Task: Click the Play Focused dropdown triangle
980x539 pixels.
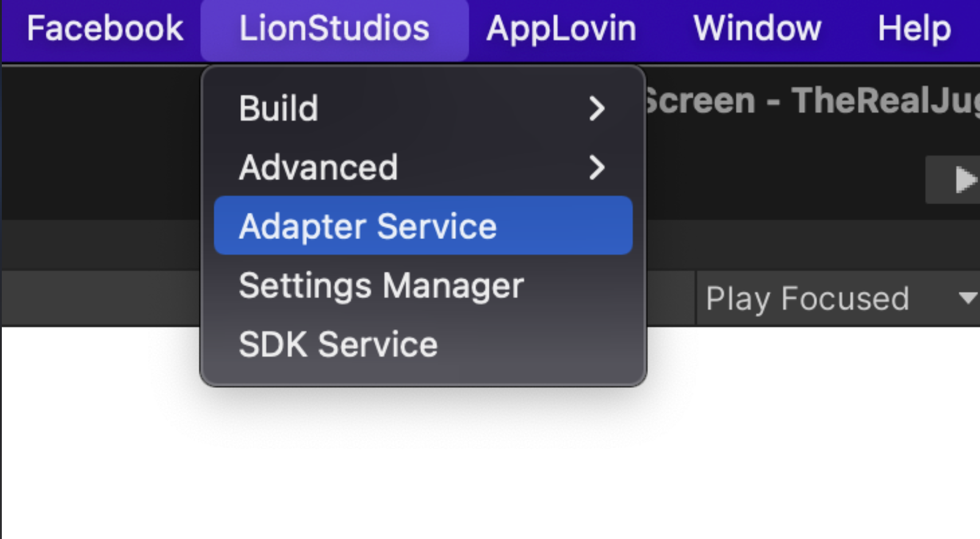Action: point(968,298)
